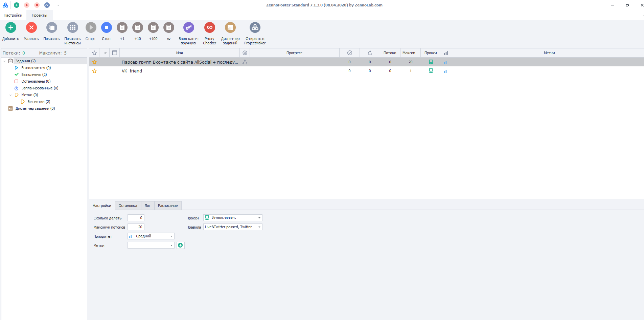This screenshot has height=320, width=644.
Task: Add a hundred executions with +100 icon
Action: [x=153, y=27]
